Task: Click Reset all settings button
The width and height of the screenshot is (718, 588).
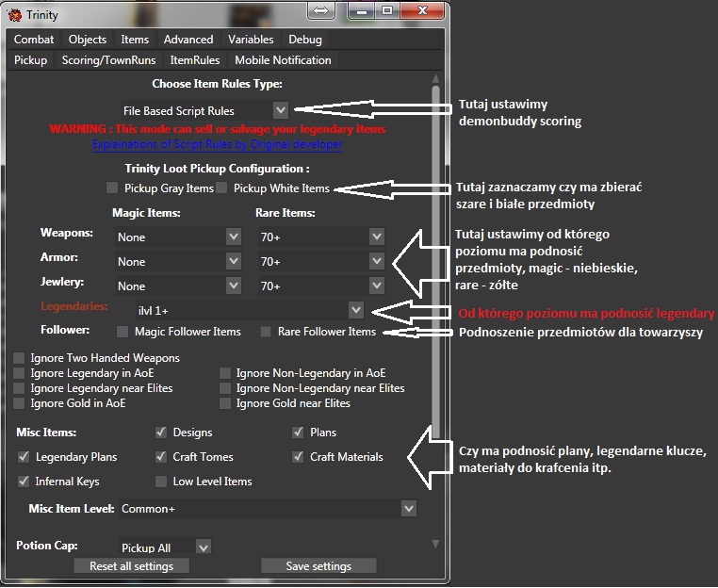Action: (131, 566)
